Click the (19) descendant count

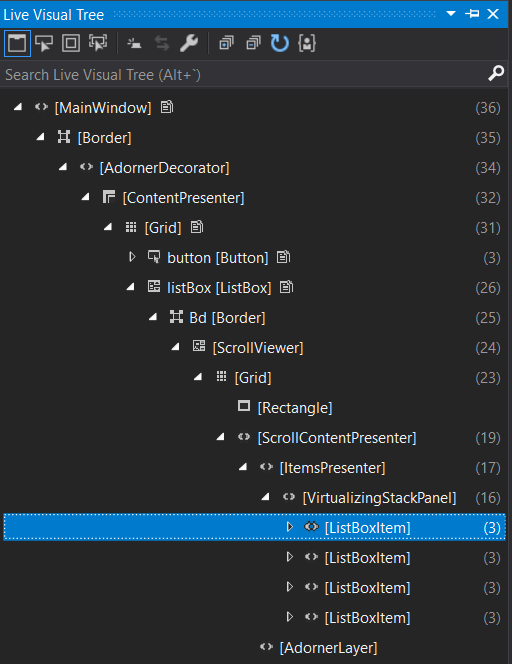[x=488, y=438]
